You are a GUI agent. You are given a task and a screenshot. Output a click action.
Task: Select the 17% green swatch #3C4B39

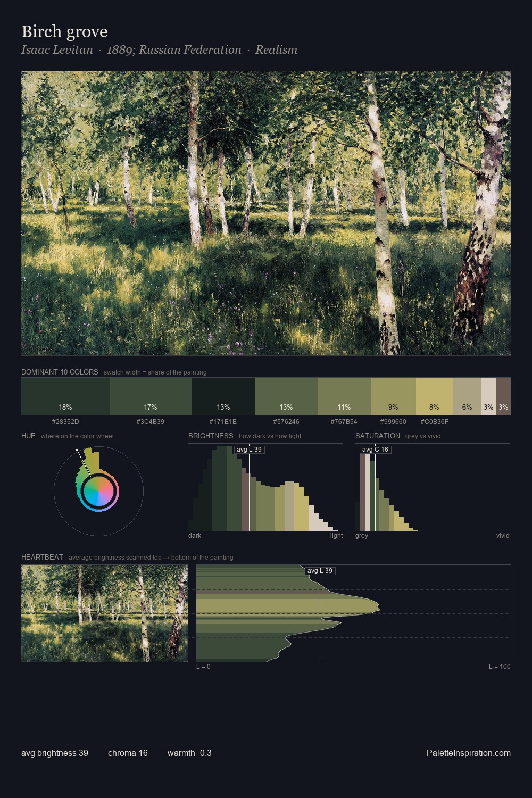coord(151,396)
